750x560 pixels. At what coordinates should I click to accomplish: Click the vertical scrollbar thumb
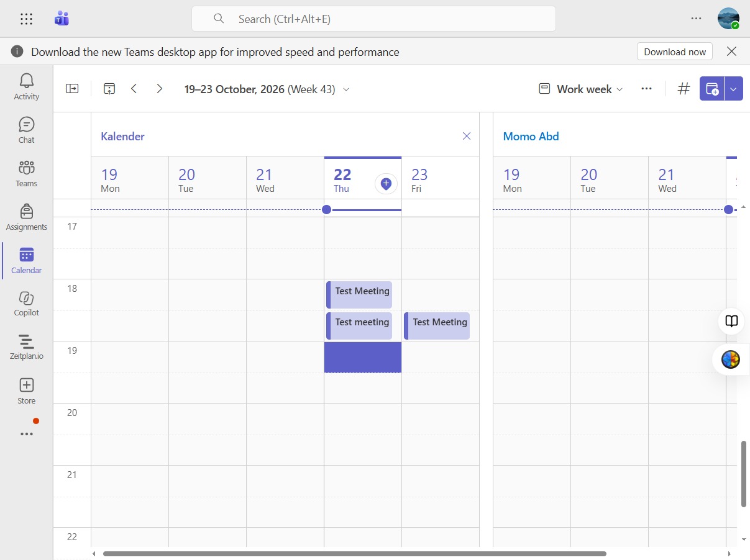point(744,474)
